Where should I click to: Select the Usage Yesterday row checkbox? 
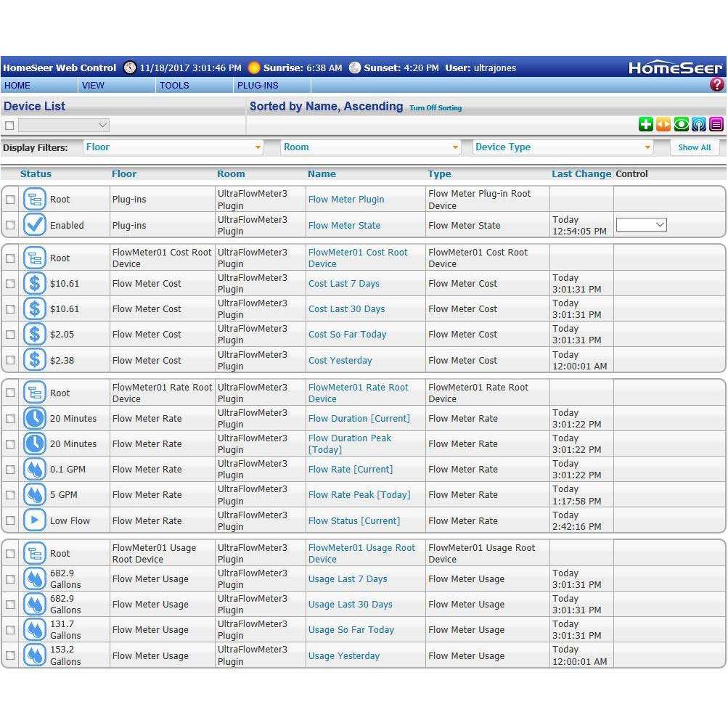pos(10,656)
